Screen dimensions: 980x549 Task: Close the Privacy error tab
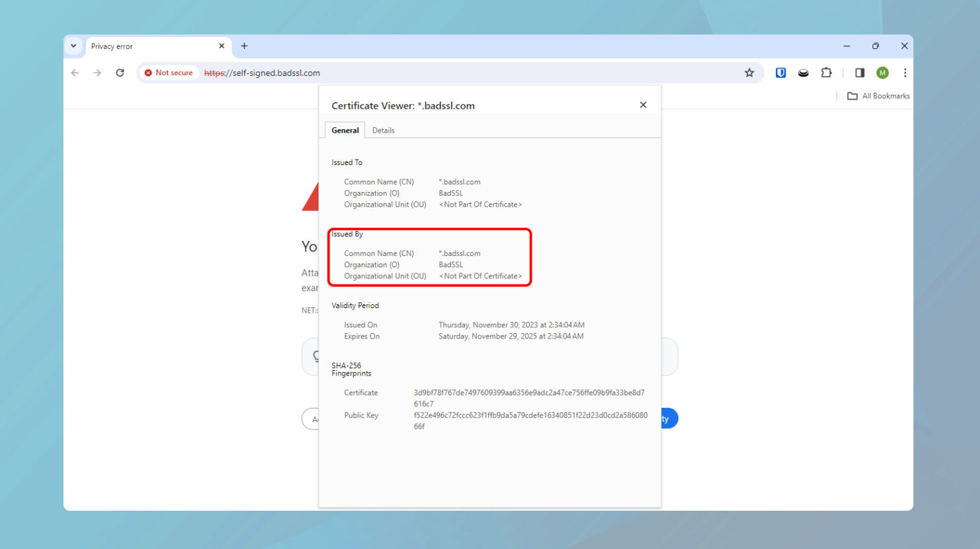(222, 46)
